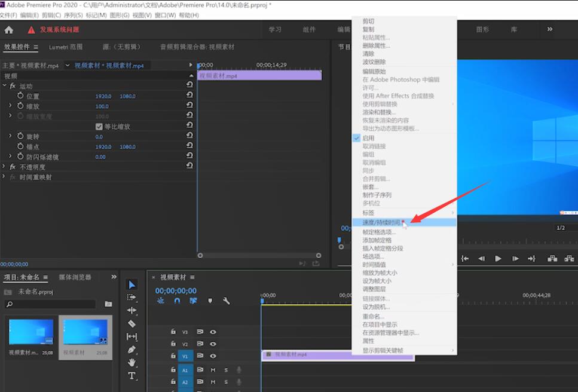Toggle animation stopwatch for 位置

click(x=20, y=96)
